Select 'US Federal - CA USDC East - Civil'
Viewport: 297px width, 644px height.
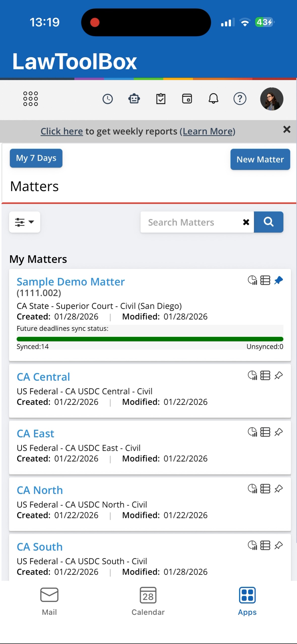coord(79,448)
